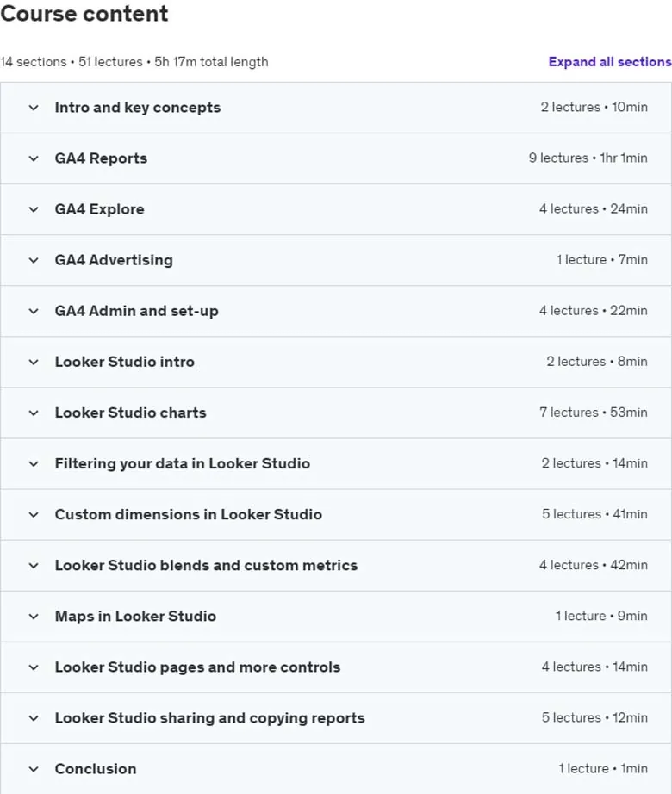Open Looker Studio sharing and copying reports
The height and width of the screenshot is (794, 672).
click(x=209, y=718)
